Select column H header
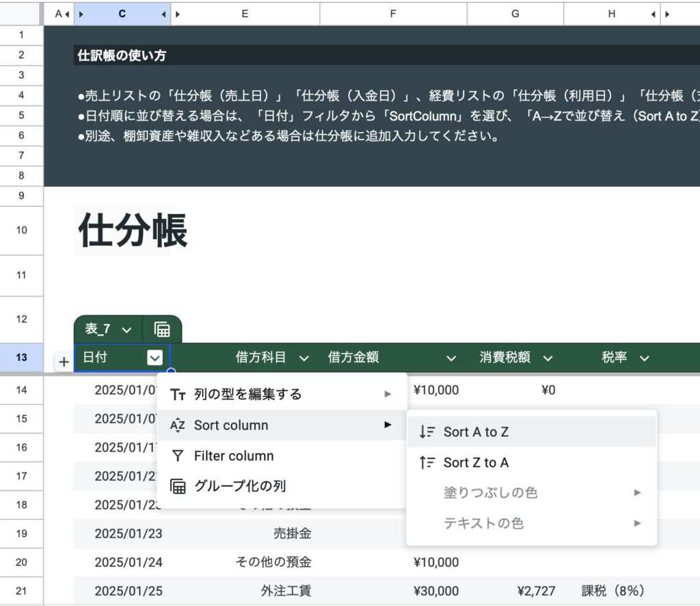The image size is (700, 606). [x=612, y=14]
